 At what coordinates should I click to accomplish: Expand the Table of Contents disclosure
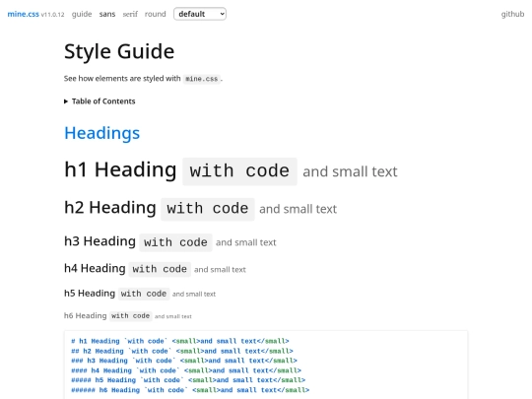[100, 101]
